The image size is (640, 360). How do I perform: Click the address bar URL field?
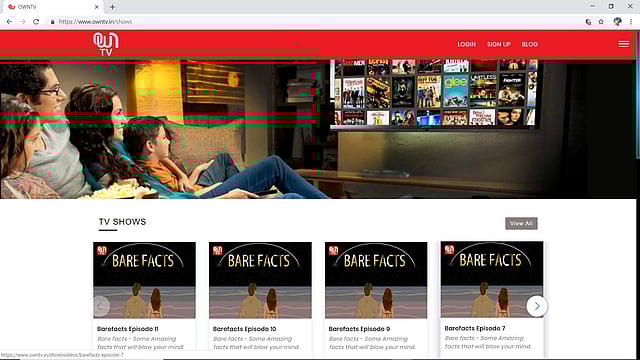tap(318, 22)
